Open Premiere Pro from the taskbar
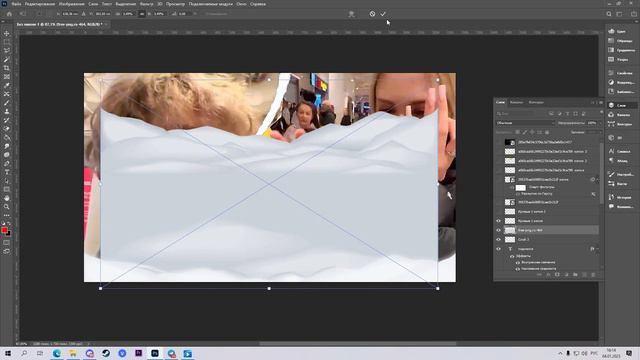Screen dimensions: 640x360 point(138,353)
